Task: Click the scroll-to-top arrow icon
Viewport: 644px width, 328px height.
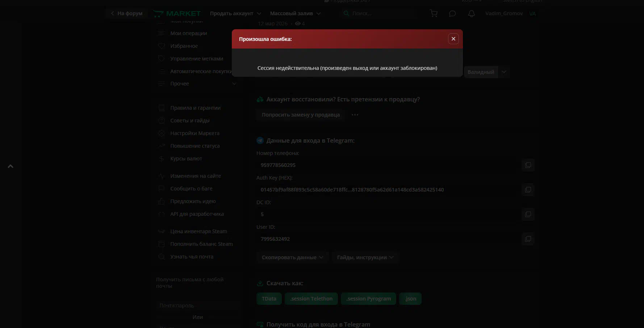Action: click(x=11, y=166)
